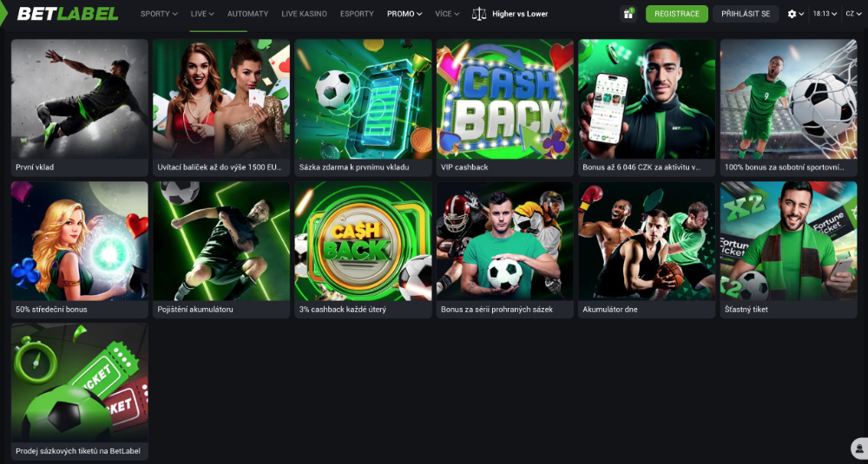868x464 pixels.
Task: Open the První vklad promo card
Action: coord(80,108)
